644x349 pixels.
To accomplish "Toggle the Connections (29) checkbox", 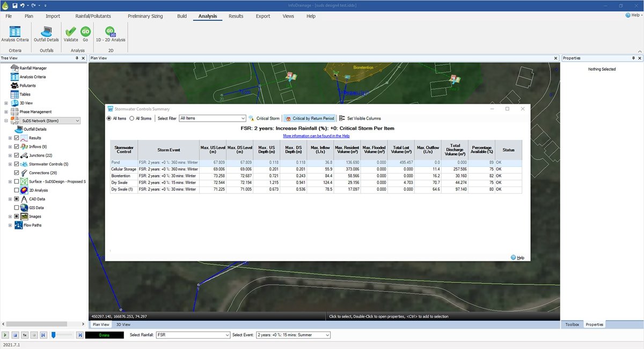I will pyautogui.click(x=17, y=173).
